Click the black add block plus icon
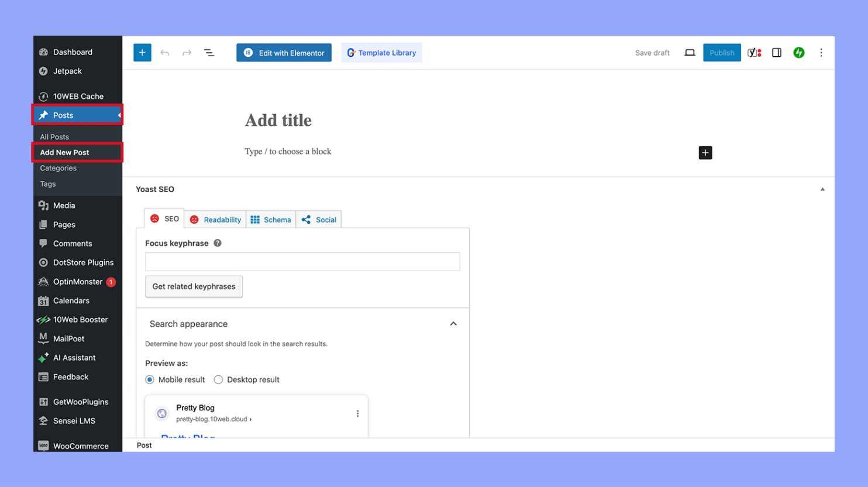Viewport: 868px width, 487px height. click(x=705, y=153)
